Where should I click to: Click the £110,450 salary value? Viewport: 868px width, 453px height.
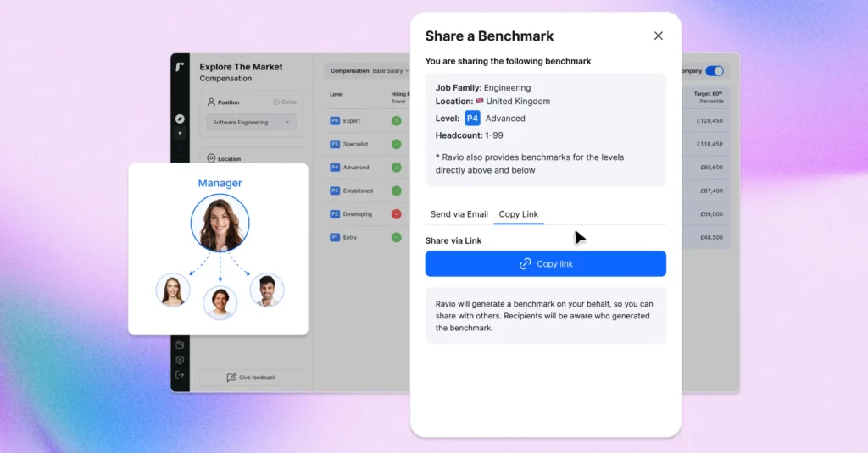tap(709, 144)
